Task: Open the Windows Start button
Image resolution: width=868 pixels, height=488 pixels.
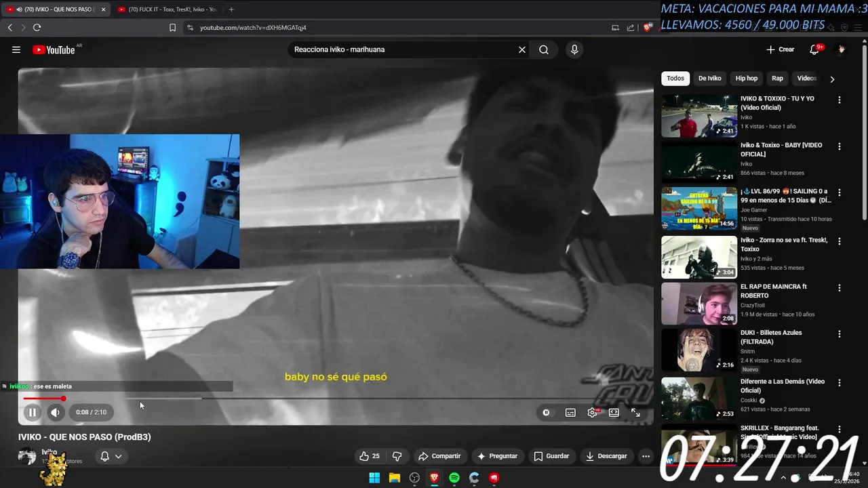Action: 374,478
